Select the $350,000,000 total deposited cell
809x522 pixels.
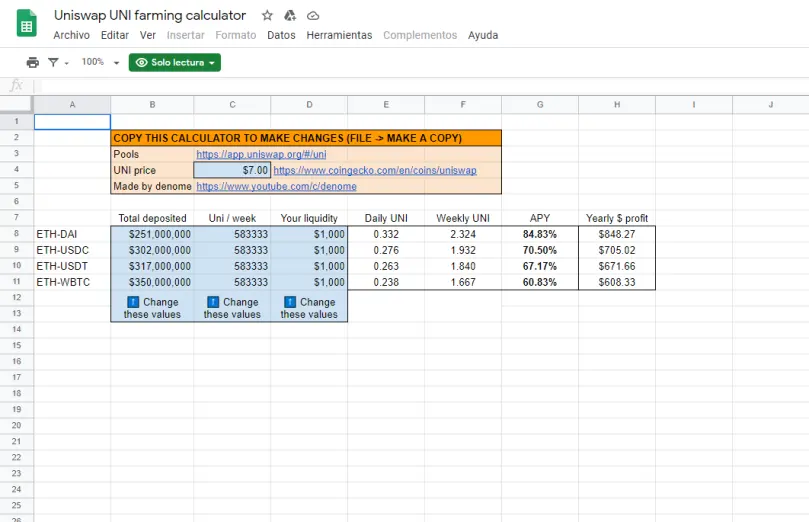coord(152,282)
